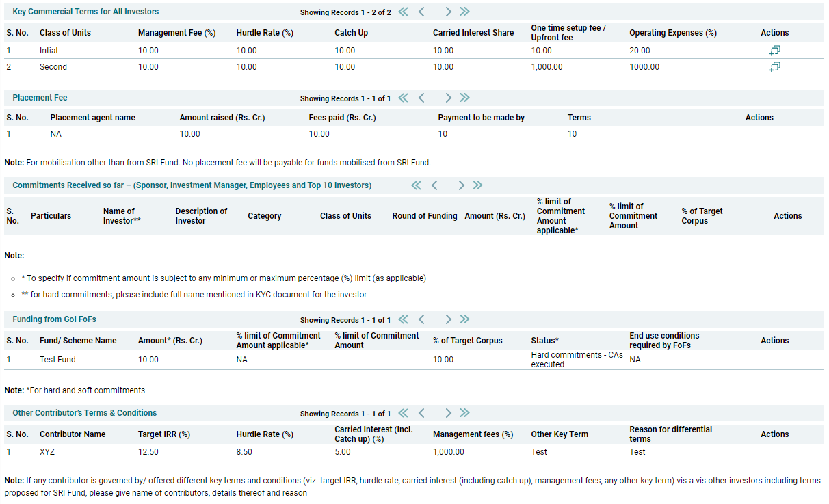Go to first page of Other Contributor's Terms
This screenshot has height=504, width=829.
click(x=403, y=413)
